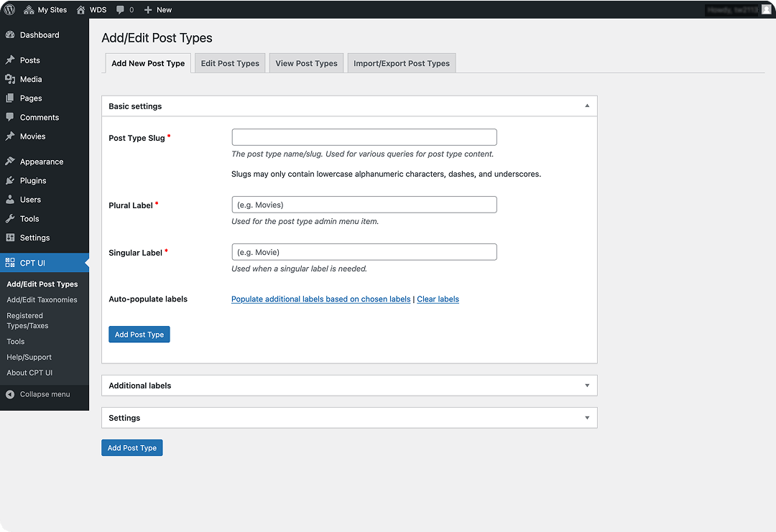Screen dimensions: 776x532
Task: Collapse the Basic settings section
Action: pos(587,105)
